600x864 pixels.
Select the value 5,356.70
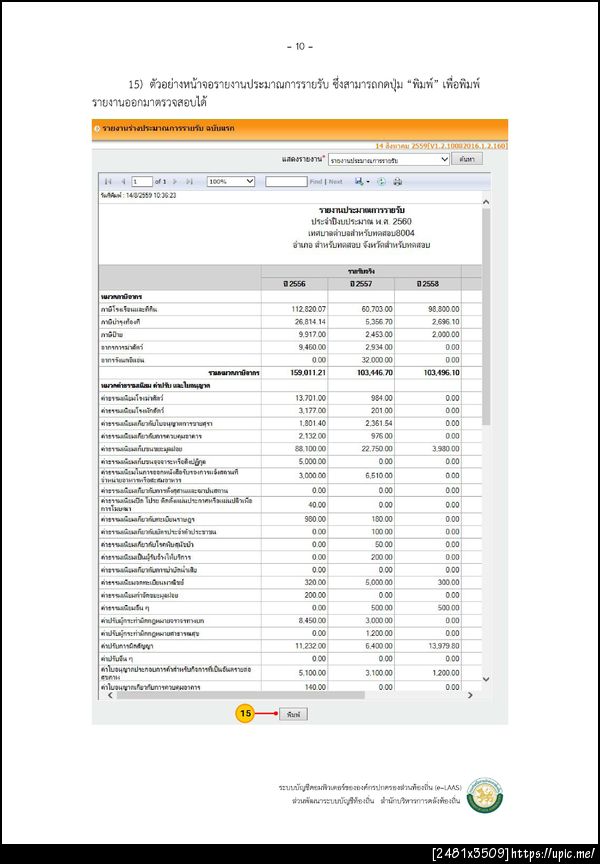tap(379, 322)
